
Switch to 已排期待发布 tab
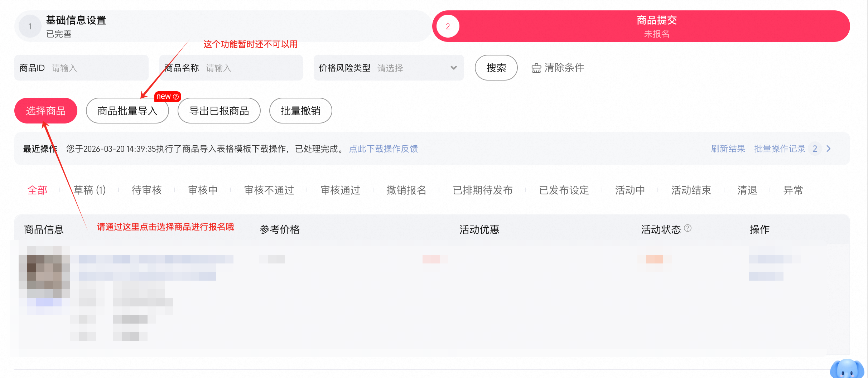pos(482,190)
